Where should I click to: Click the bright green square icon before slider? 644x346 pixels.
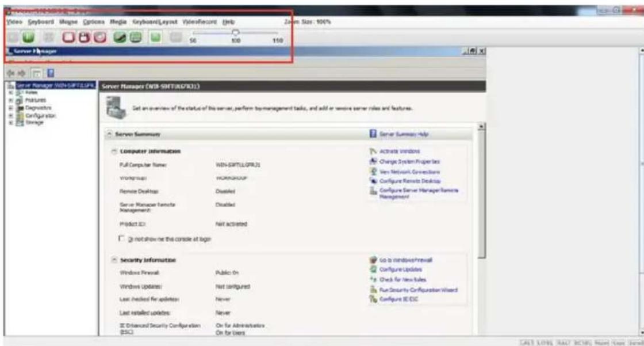pyautogui.click(x=156, y=37)
